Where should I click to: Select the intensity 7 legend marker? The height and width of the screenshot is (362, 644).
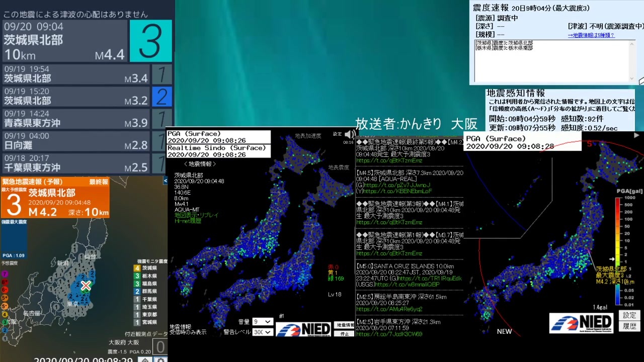(x=5, y=274)
